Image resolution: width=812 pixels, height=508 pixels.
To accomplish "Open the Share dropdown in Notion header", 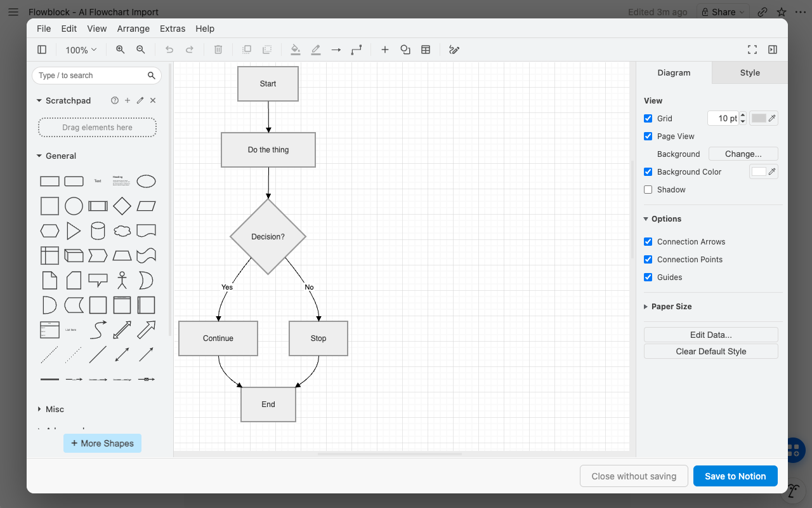I will [x=723, y=11].
